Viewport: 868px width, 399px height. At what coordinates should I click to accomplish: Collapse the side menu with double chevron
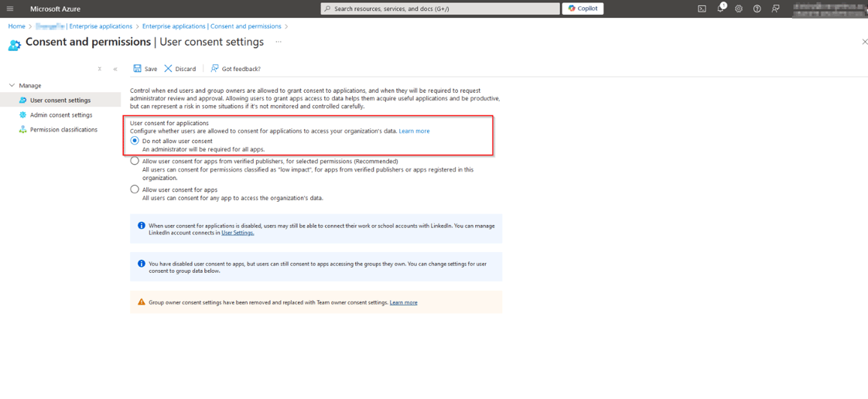click(x=115, y=69)
